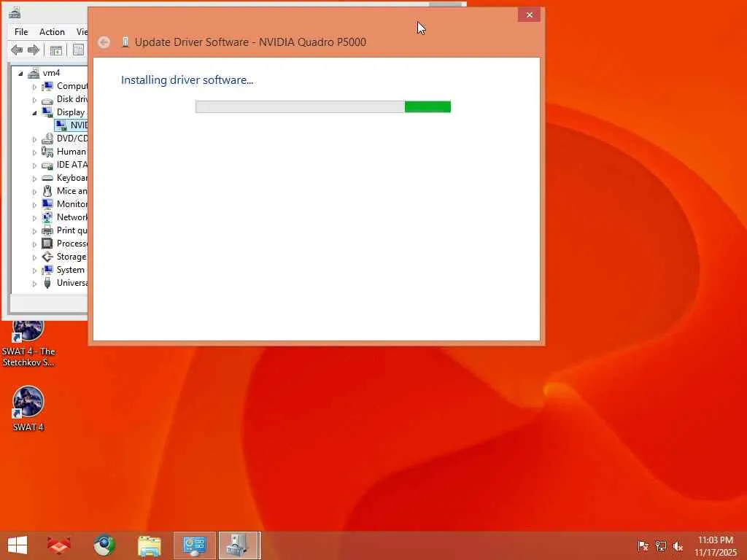The height and width of the screenshot is (560, 747).
Task: Click Device Manager toolbar forward arrow
Action: (34, 50)
